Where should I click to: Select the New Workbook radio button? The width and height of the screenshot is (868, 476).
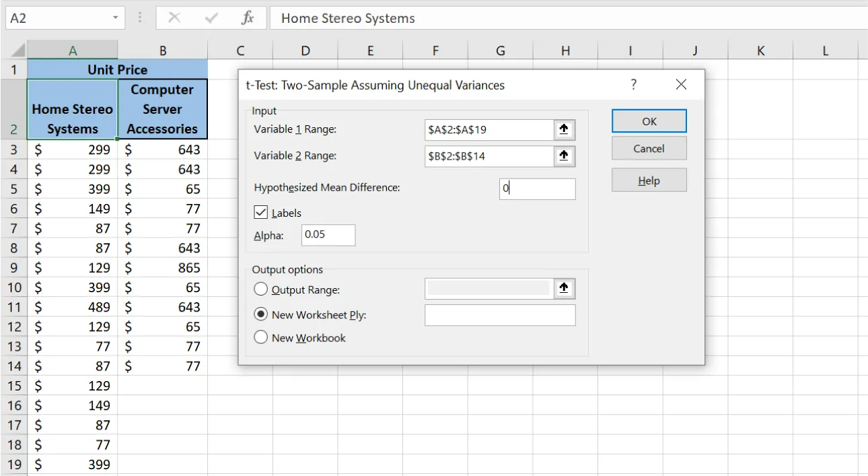click(x=261, y=337)
